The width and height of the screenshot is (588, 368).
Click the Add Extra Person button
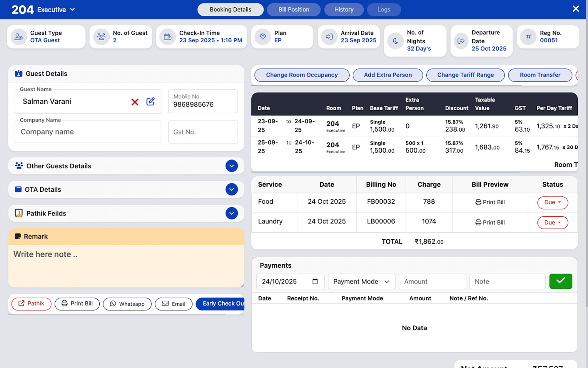tap(387, 75)
